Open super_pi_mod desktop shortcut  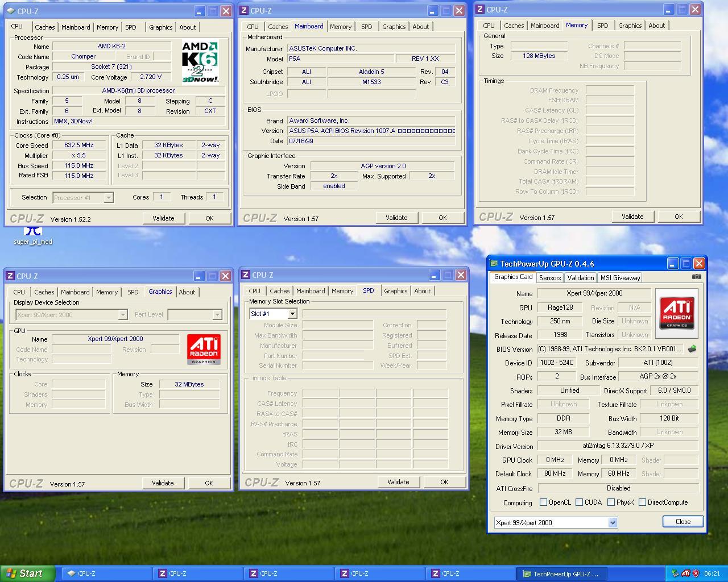pyautogui.click(x=33, y=235)
